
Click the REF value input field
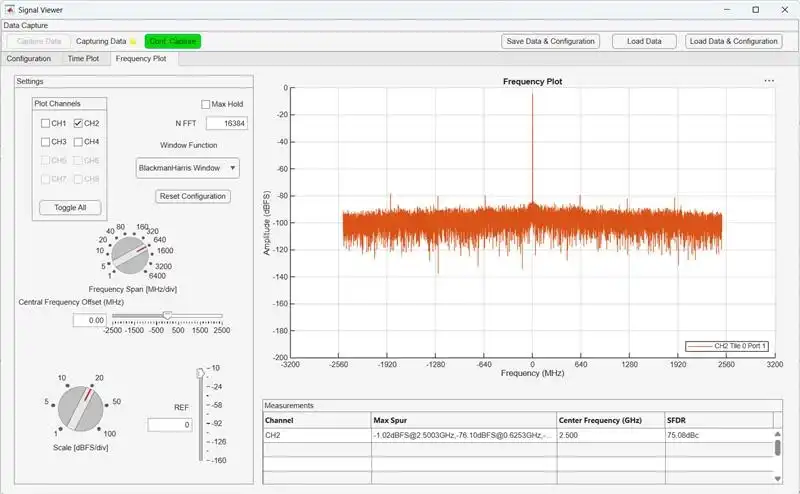tap(170, 425)
